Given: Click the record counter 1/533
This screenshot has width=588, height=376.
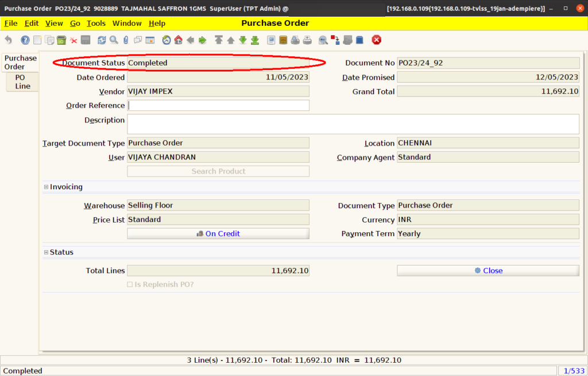Looking at the screenshot, I should [x=574, y=371].
